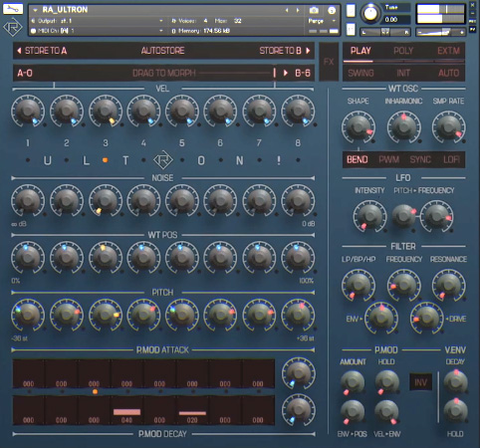Click center logo between T and O
Image resolution: width=480 pixels, height=448 pixels.
click(162, 160)
